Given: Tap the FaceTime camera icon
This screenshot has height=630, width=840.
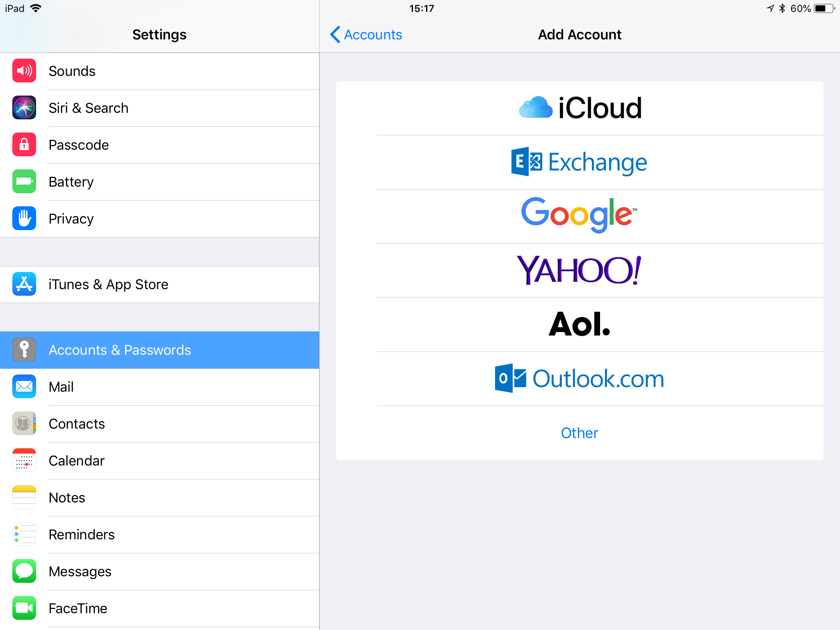Looking at the screenshot, I should 24,608.
